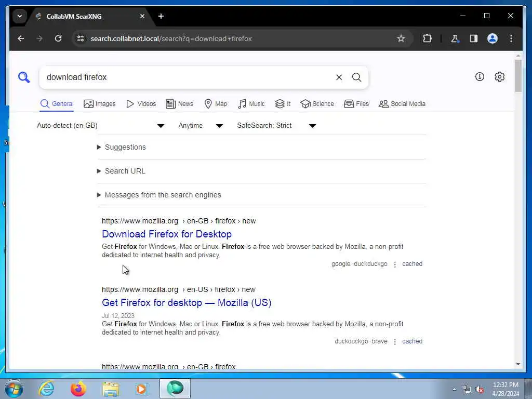Image resolution: width=532 pixels, height=399 pixels.
Task: Open cached link of Mozilla (US) result
Action: tap(412, 341)
